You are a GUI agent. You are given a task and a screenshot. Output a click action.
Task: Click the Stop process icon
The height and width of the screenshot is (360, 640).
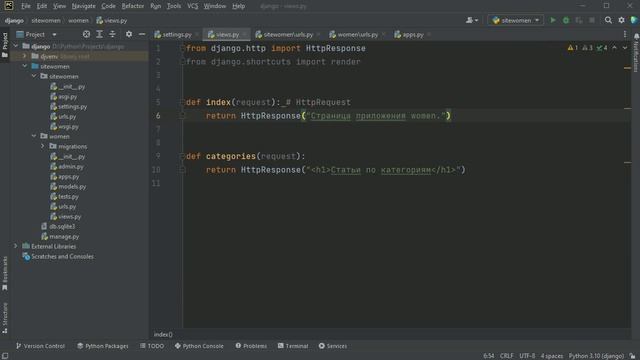click(592, 20)
